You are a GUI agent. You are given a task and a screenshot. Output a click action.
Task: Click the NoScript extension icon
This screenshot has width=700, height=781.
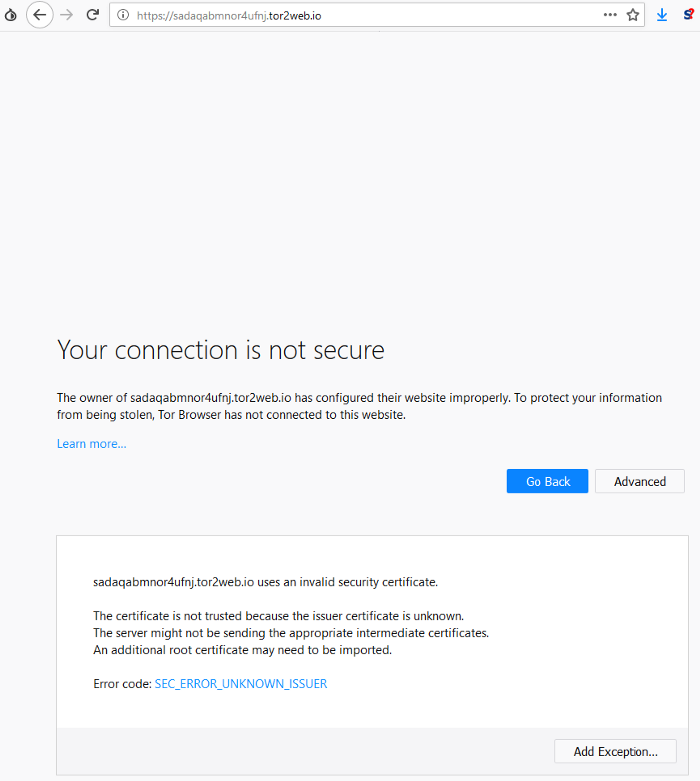[688, 15]
